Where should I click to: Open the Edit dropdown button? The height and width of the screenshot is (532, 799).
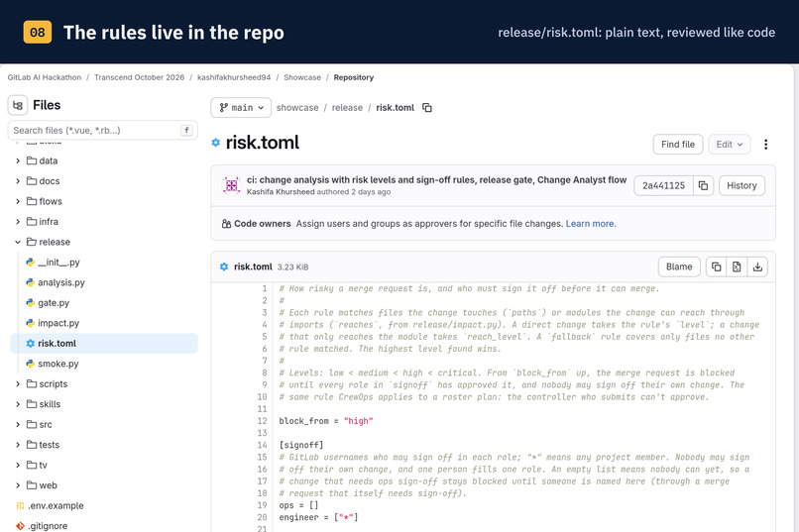click(730, 145)
